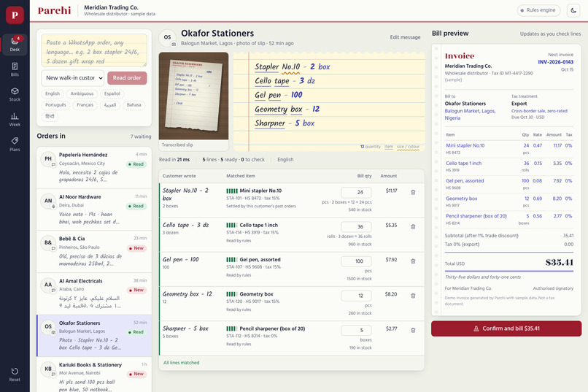Click the transcribed slip photo thumbnail
This screenshot has height=392, width=588.
pyautogui.click(x=193, y=96)
